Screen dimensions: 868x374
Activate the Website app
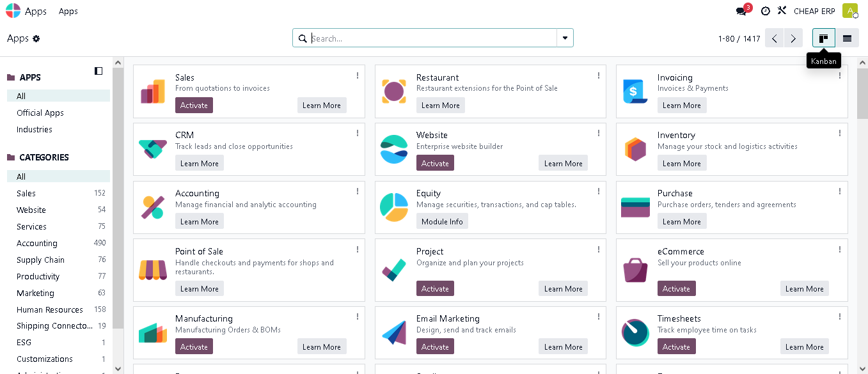(435, 164)
